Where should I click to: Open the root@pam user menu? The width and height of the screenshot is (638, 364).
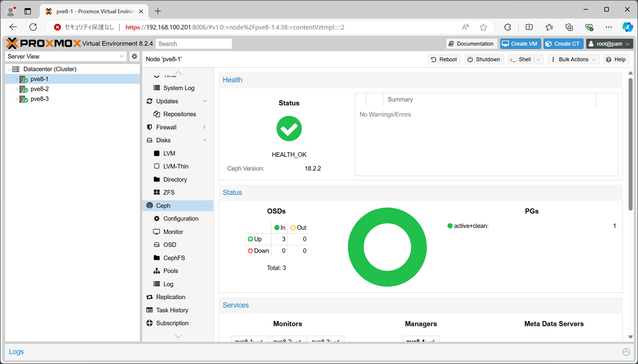coord(609,44)
